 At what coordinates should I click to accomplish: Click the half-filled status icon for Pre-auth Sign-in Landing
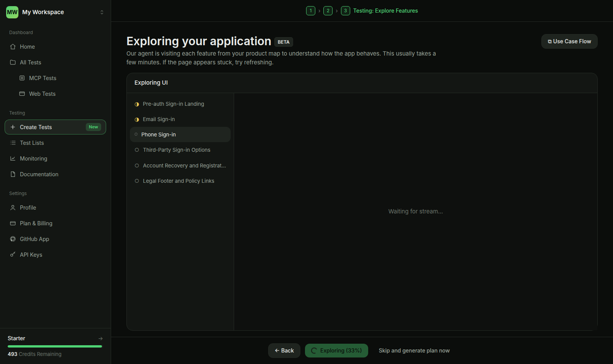(137, 104)
